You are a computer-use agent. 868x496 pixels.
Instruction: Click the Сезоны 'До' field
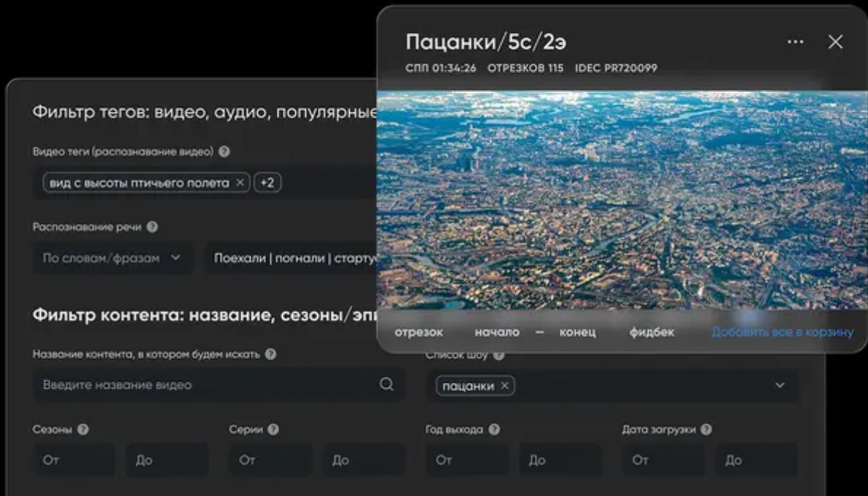(x=168, y=460)
